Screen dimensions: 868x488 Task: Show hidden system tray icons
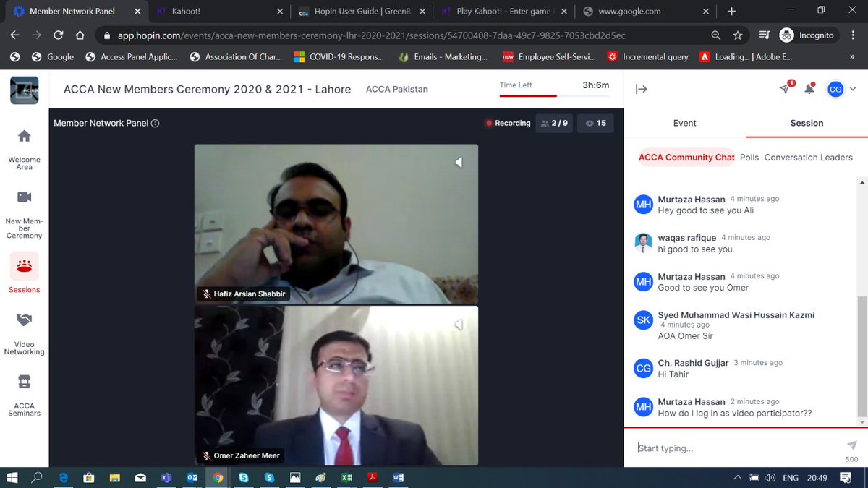click(x=737, y=478)
